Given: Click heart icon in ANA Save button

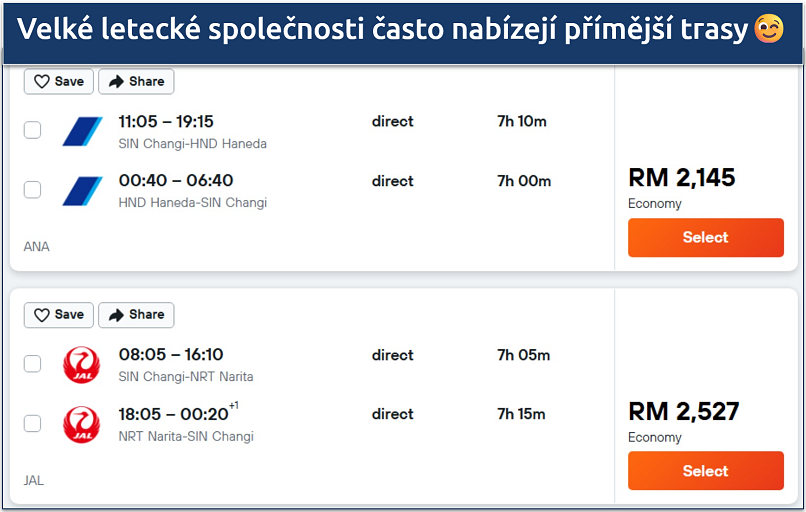Looking at the screenshot, I should [42, 81].
